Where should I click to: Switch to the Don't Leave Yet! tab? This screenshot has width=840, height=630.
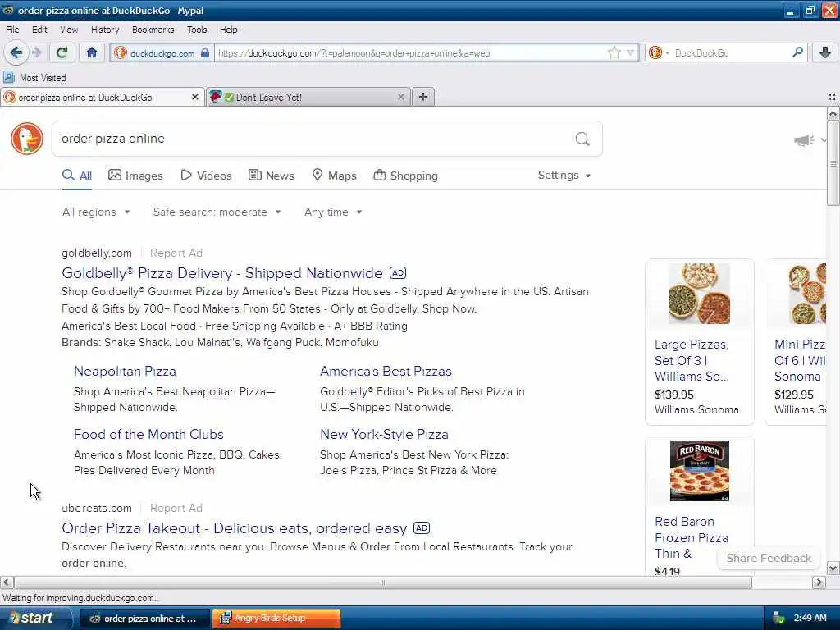(x=308, y=97)
